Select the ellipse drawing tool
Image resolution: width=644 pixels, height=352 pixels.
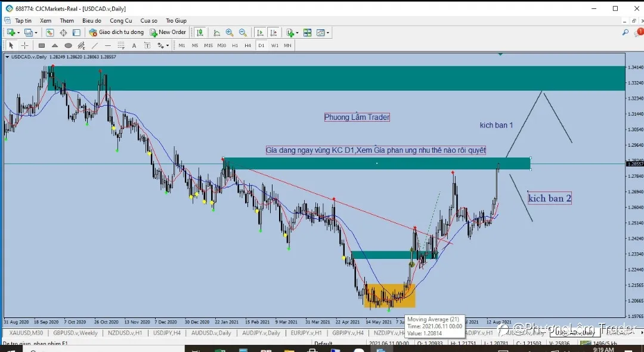(68, 45)
